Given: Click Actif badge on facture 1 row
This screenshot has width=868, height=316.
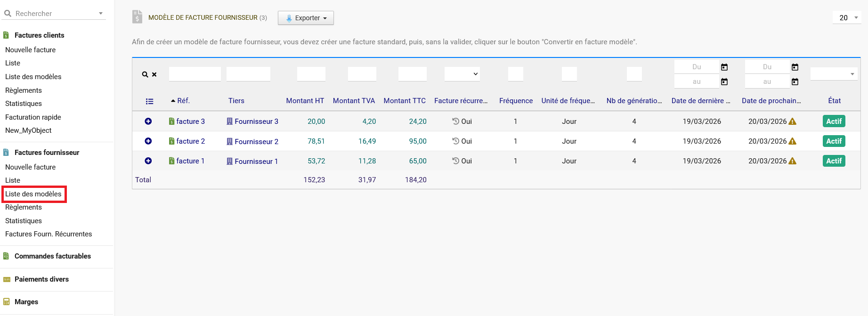Looking at the screenshot, I should pos(834,161).
